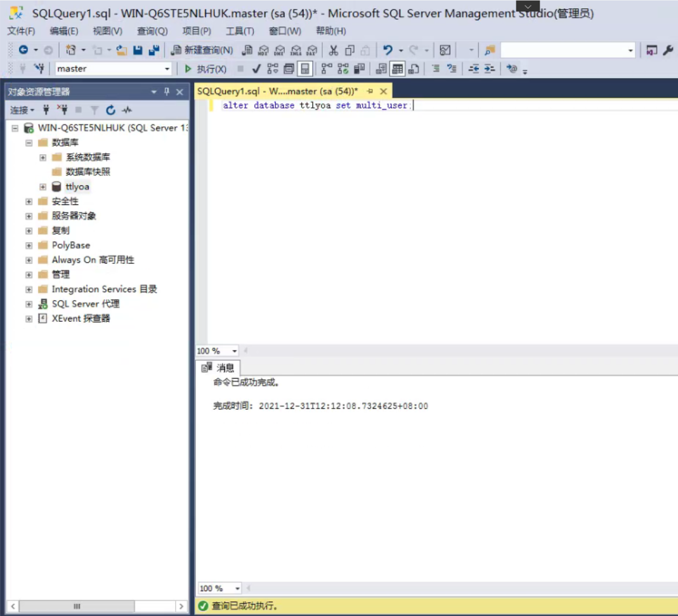Screen dimensions: 678x616
Task: Click the Open File folder icon
Action: tap(122, 50)
